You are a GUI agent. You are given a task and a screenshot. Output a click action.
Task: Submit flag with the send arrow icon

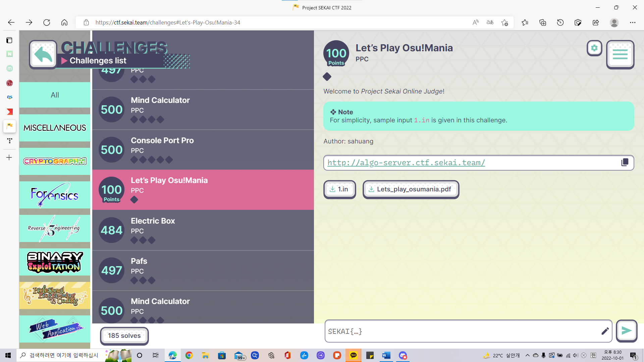pyautogui.click(x=626, y=331)
